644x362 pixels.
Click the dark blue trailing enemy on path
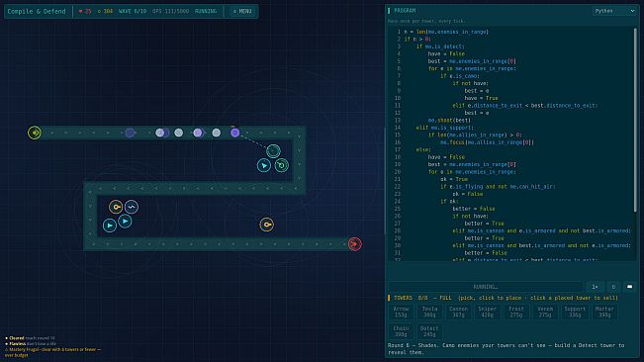131,133
